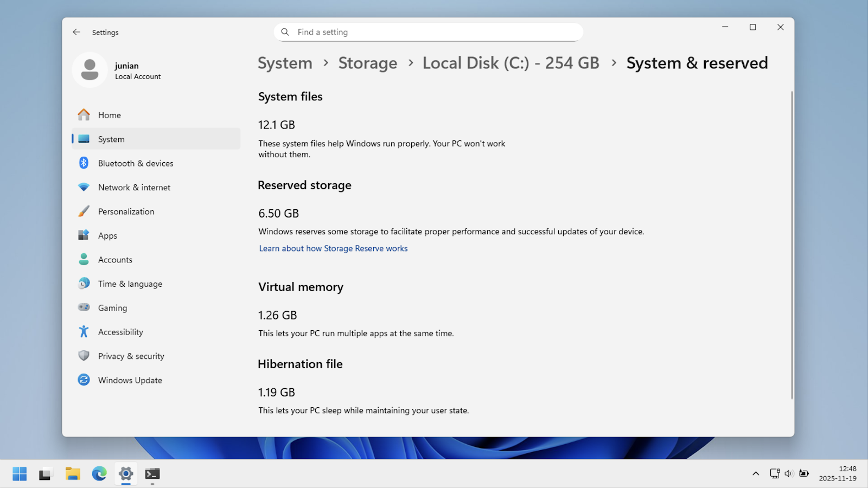
Task: Open the Home settings page
Action: [x=156, y=115]
